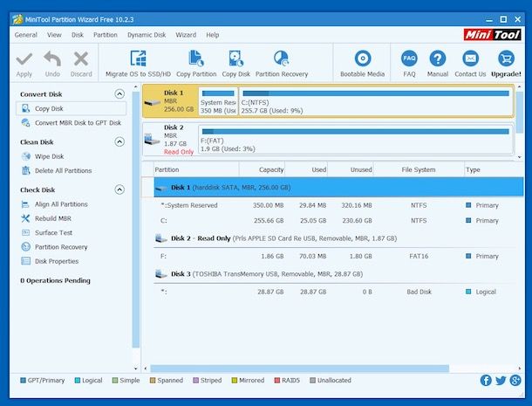Screen dimensions: 532x406
Task: Click the Logical legend swatch
Action: click(78, 380)
